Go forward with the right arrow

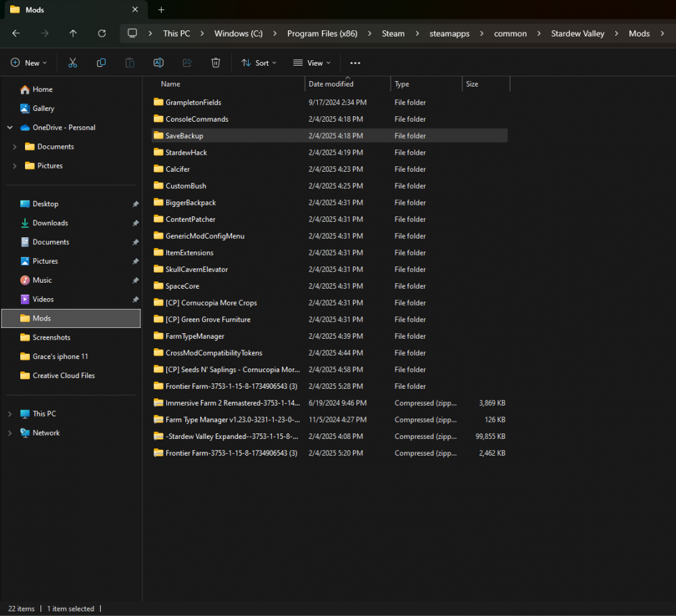click(45, 33)
